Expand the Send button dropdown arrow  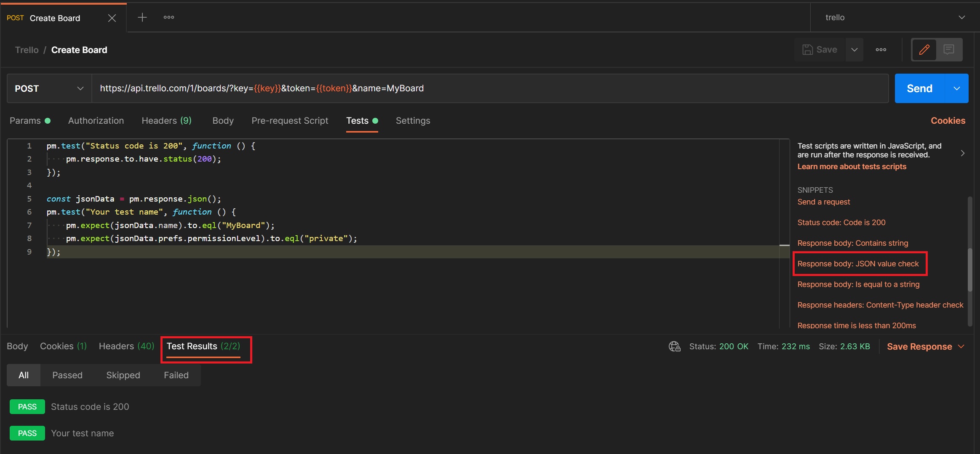pos(957,88)
